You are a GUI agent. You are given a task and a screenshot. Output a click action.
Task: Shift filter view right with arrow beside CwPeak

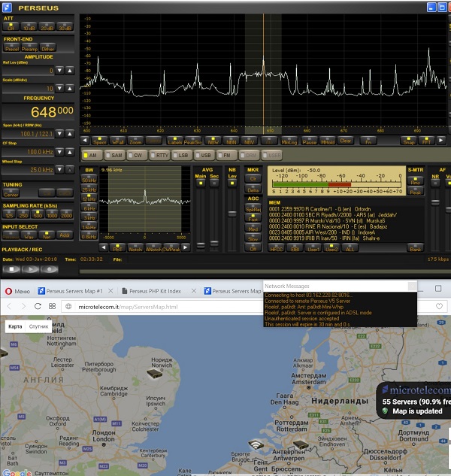click(x=186, y=247)
